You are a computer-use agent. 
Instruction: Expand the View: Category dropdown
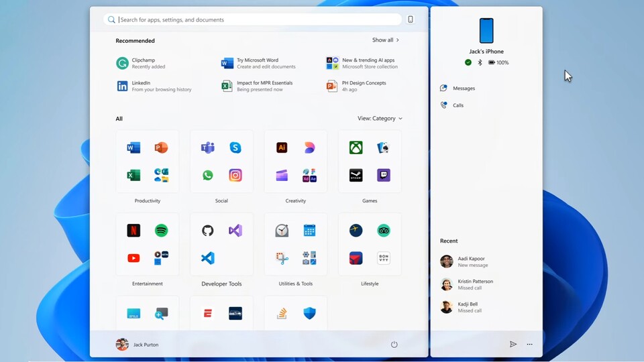tap(380, 119)
